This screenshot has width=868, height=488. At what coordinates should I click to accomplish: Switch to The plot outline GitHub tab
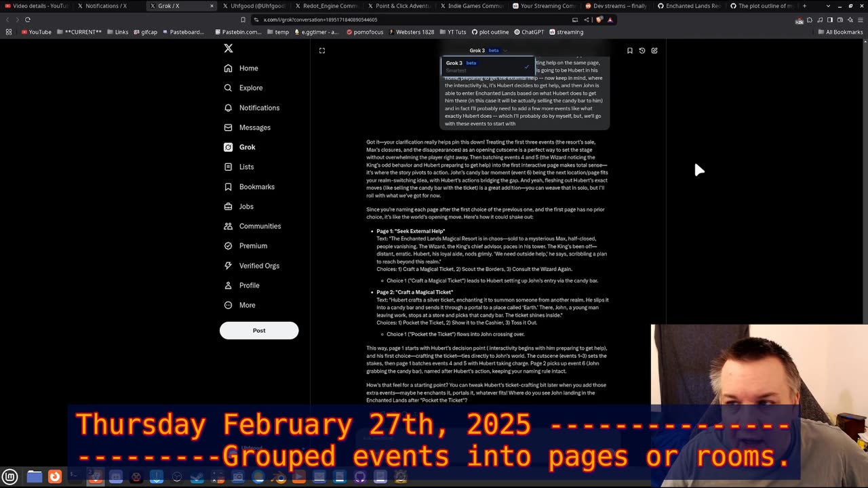(x=762, y=5)
